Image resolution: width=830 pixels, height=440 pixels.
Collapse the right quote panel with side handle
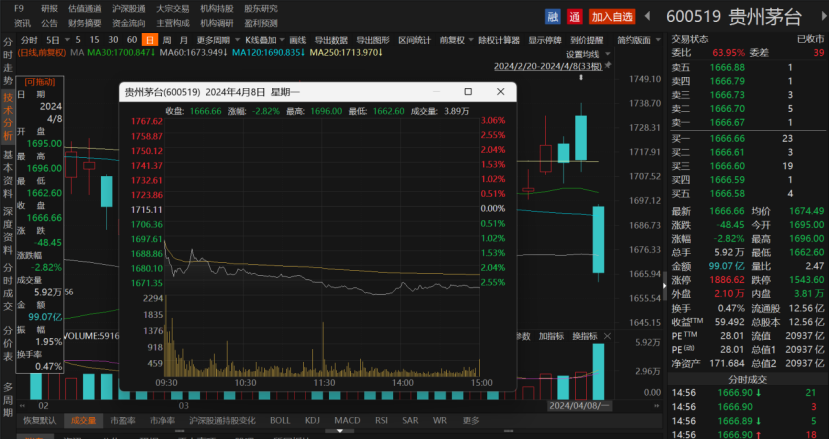[665, 286]
